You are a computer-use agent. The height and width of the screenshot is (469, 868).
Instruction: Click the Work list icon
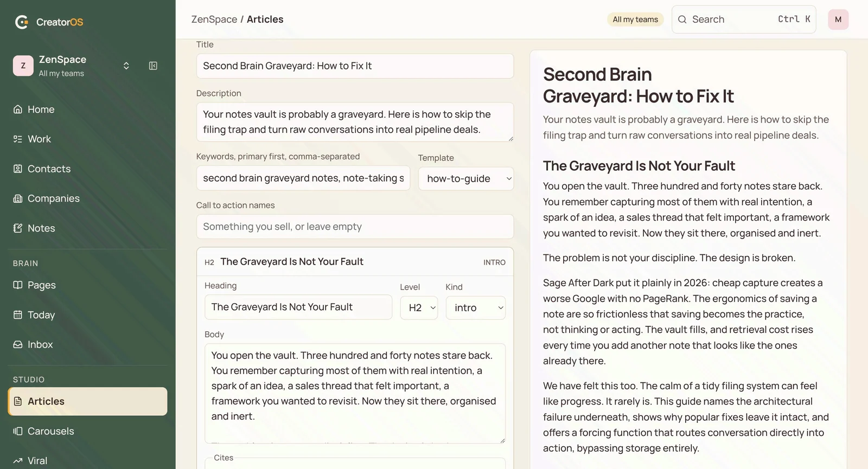pyautogui.click(x=18, y=139)
